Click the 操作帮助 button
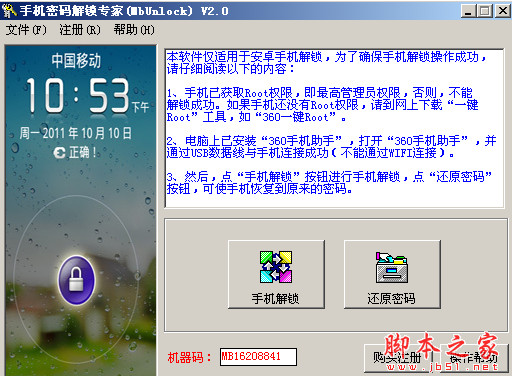This screenshot has height=378, width=512. point(474,358)
